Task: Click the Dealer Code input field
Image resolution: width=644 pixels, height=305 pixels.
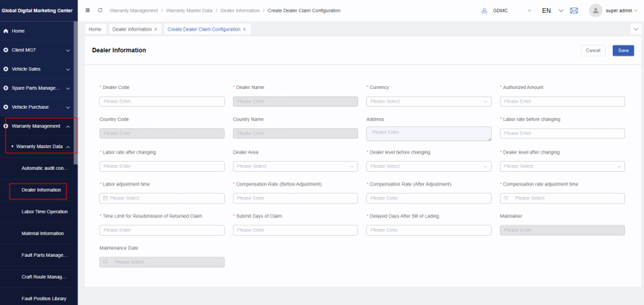Action: pos(162,101)
